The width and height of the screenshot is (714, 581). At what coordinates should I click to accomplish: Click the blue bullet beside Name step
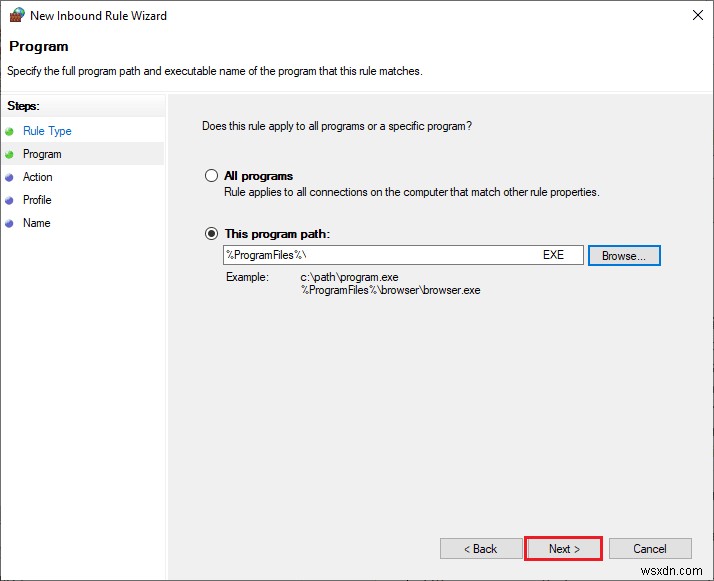click(x=10, y=223)
